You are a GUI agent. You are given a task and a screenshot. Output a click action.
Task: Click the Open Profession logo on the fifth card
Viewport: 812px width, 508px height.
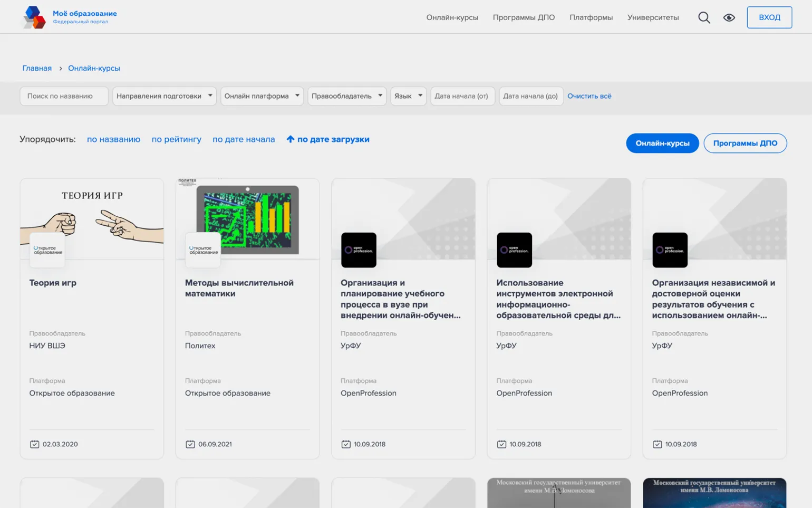(x=670, y=250)
